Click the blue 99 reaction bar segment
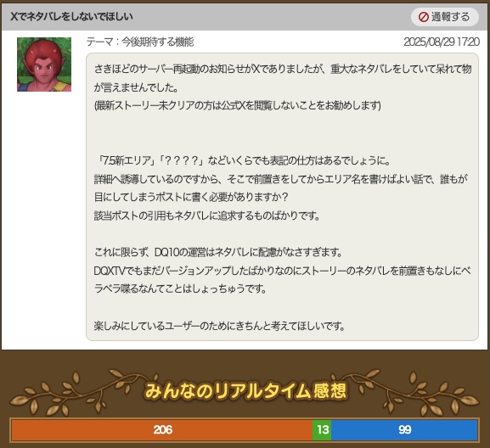Image resolution: width=490 pixels, height=448 pixels. coord(405,430)
